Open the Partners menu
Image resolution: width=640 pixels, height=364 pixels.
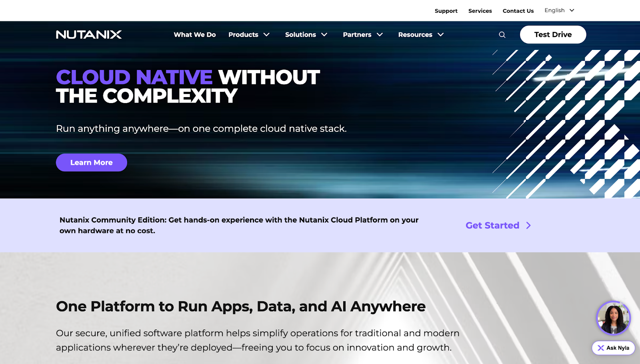357,35
